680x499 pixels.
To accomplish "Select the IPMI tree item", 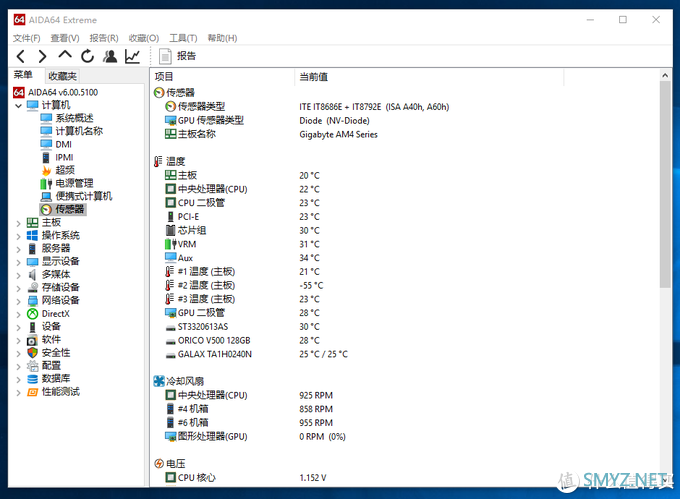I will coord(57,157).
